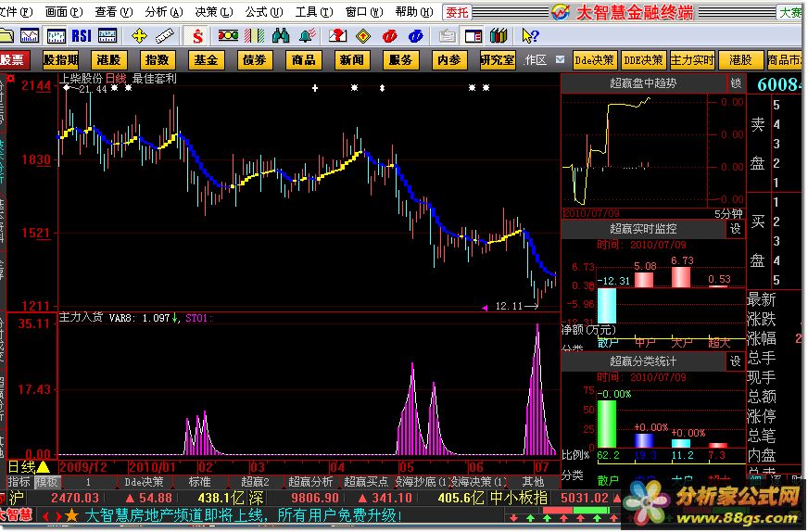Open the 工具 menu
Screen dimensions: 808x532
click(314, 11)
